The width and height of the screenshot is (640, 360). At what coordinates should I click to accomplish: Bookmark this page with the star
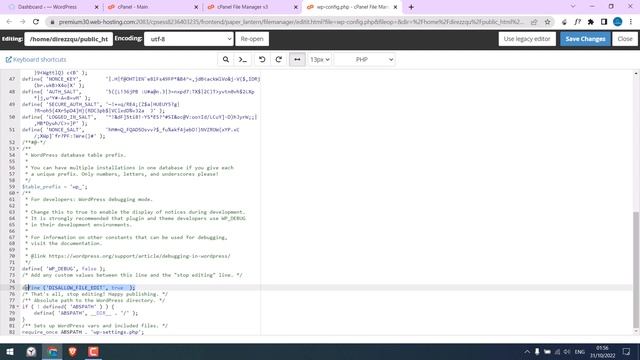[547, 22]
